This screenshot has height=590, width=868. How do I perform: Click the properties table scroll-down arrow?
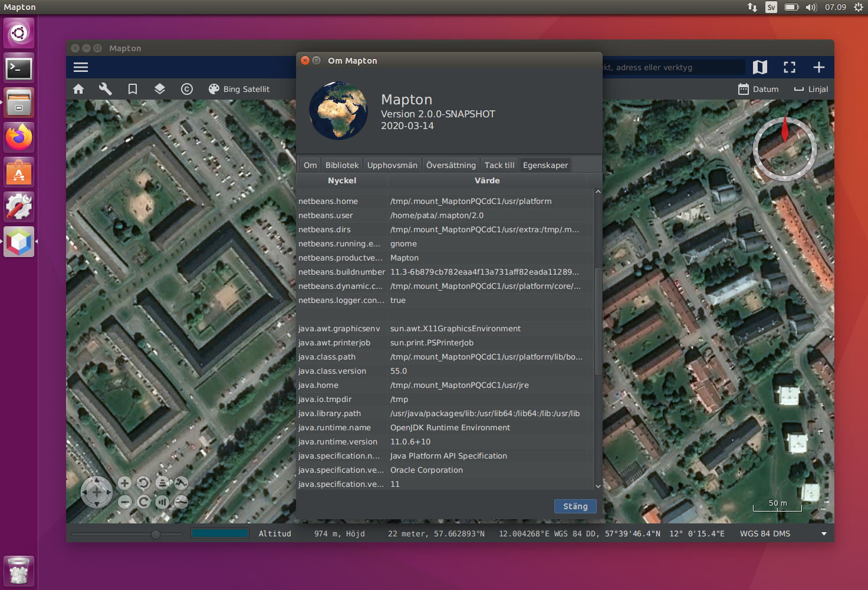(x=598, y=486)
